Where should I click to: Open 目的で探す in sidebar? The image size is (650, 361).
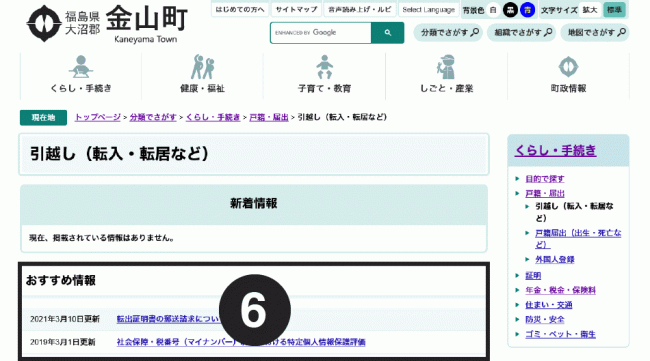coord(545,179)
